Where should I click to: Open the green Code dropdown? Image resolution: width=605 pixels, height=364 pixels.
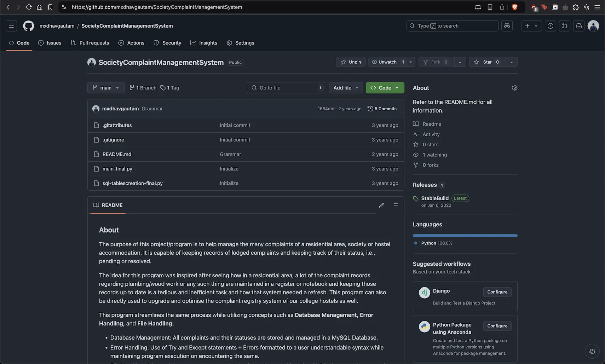385,87
